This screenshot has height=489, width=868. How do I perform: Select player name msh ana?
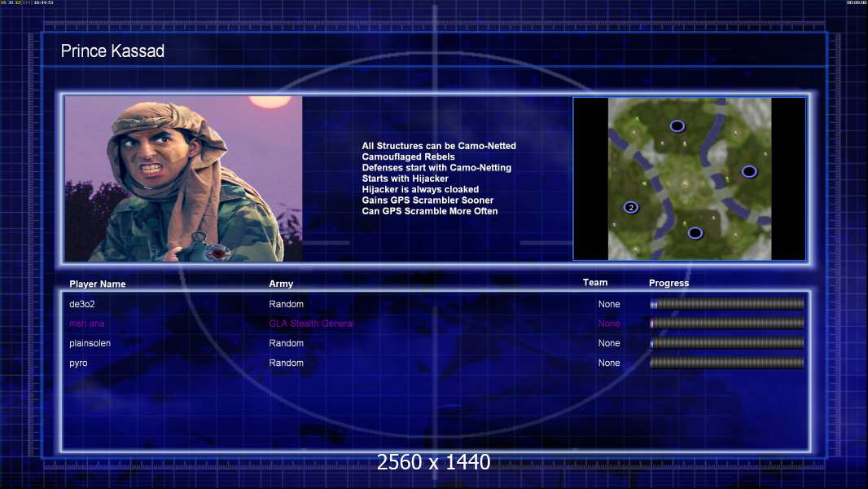[86, 324]
